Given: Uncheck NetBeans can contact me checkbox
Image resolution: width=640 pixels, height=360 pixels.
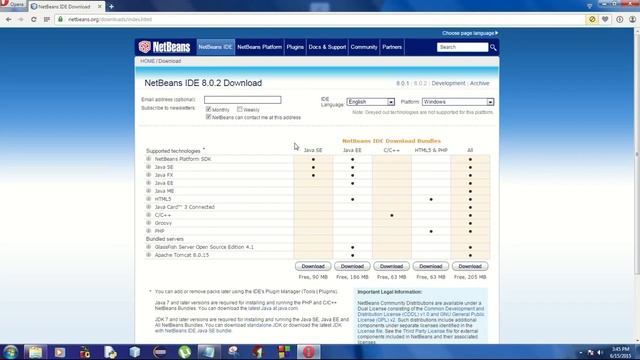Looking at the screenshot, I should click(x=208, y=117).
